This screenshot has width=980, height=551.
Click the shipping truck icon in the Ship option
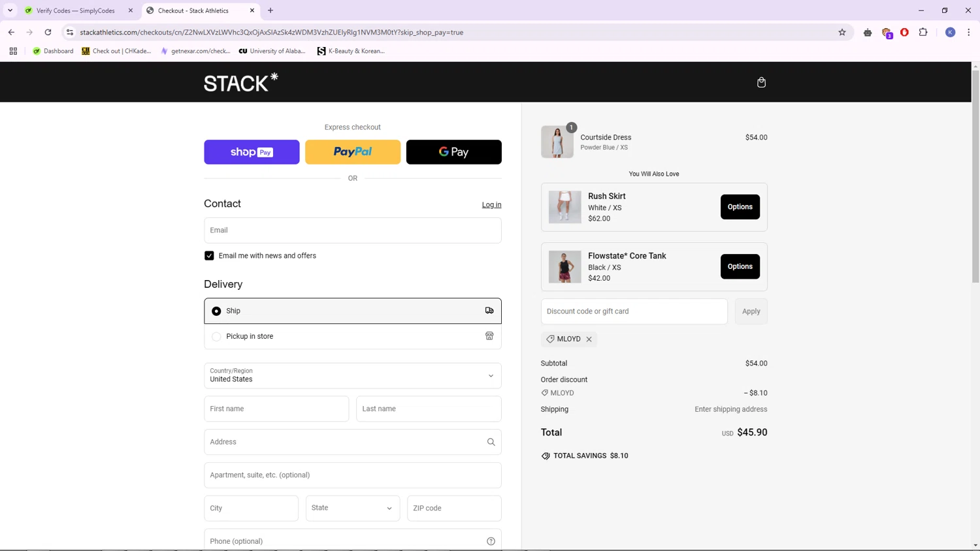coord(489,311)
